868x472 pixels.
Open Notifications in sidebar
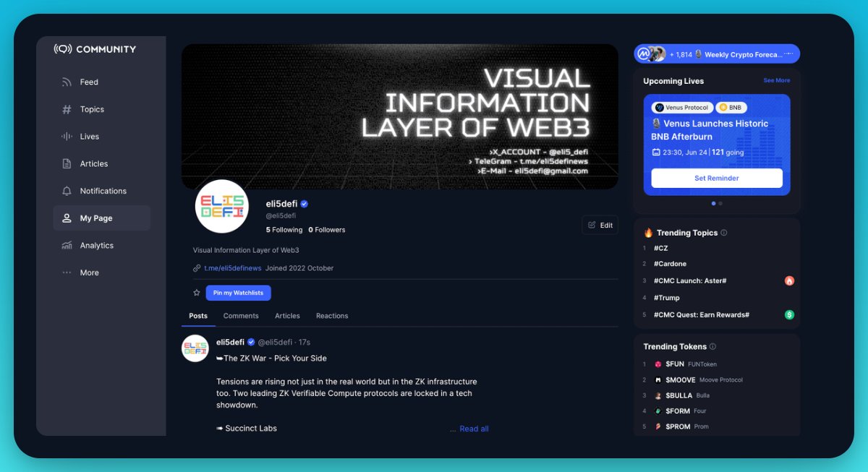point(102,191)
